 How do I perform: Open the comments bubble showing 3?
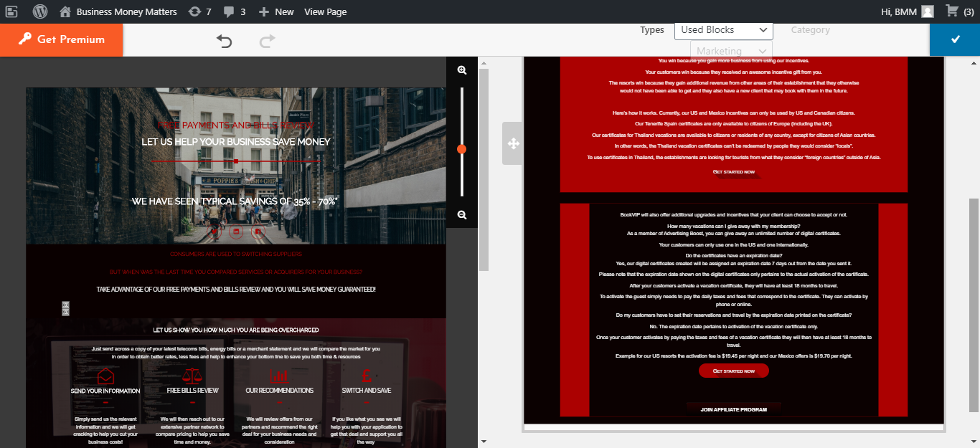(x=235, y=11)
